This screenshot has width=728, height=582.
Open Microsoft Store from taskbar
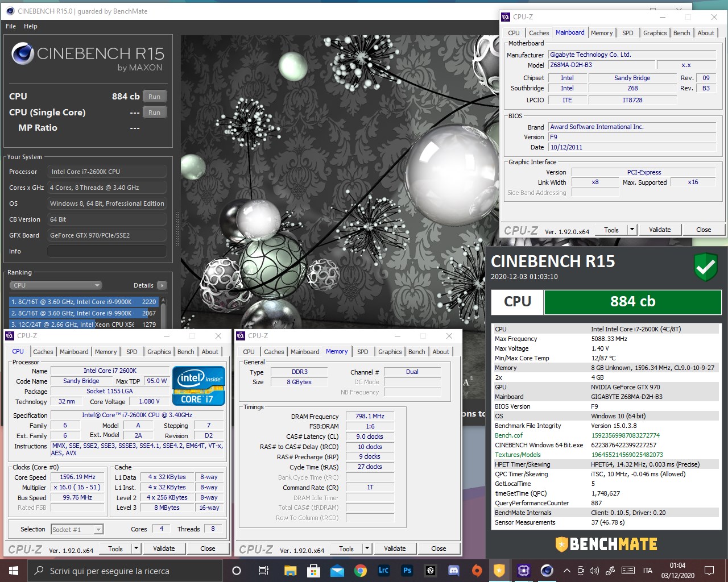(x=313, y=571)
